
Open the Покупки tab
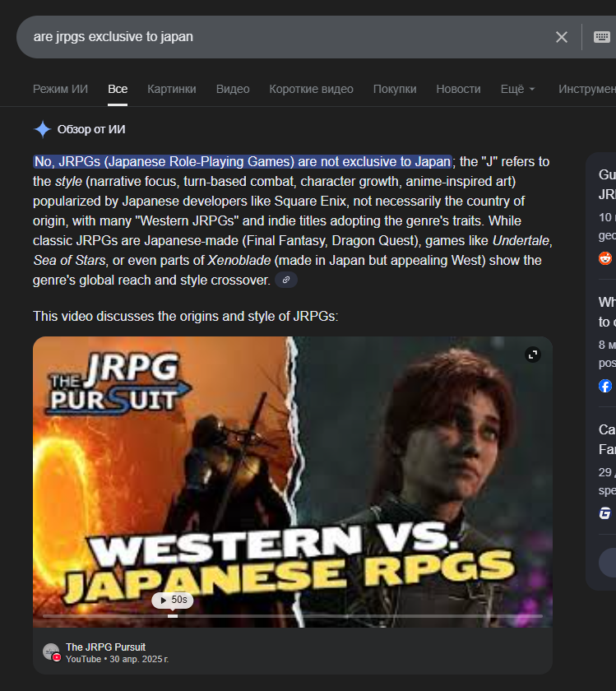pos(395,89)
